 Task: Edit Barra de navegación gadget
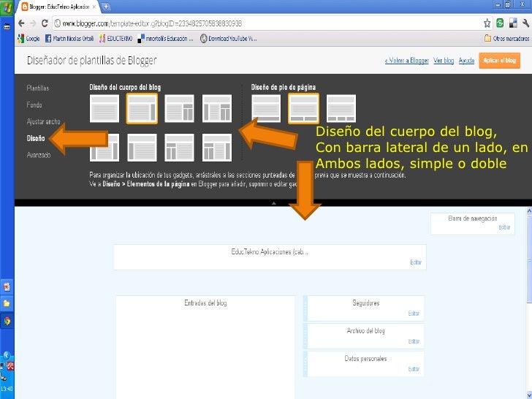point(504,227)
